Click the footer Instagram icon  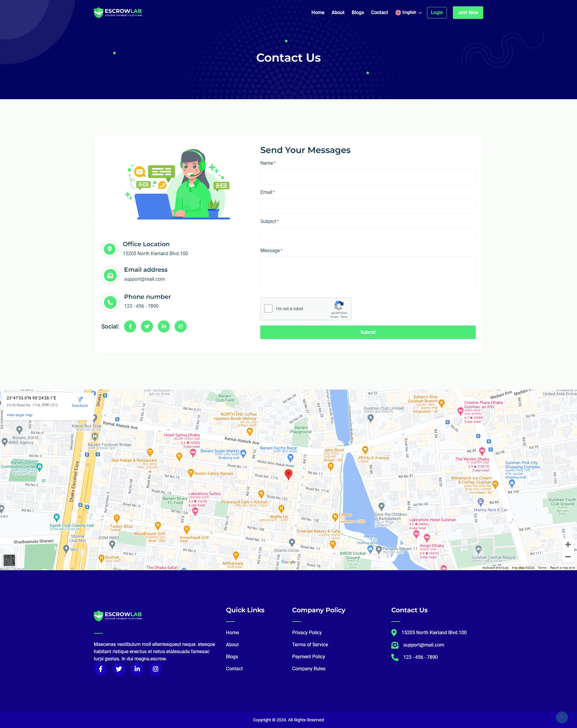click(155, 669)
